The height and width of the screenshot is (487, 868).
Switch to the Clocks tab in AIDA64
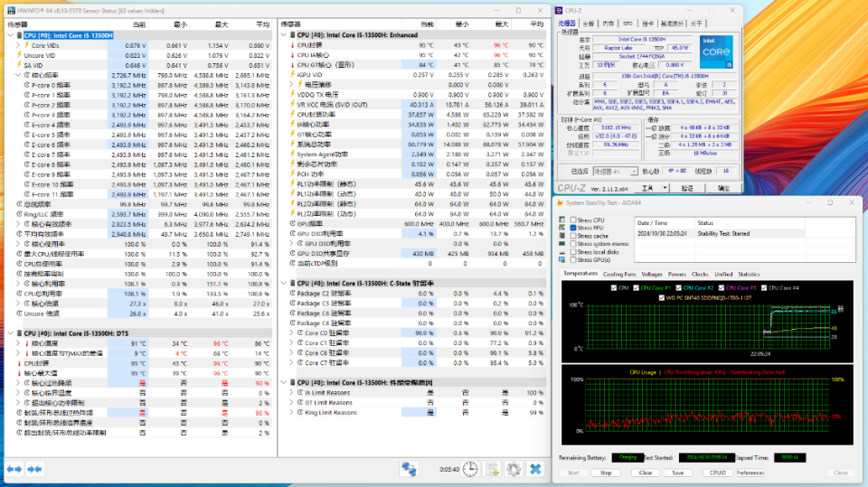coord(700,274)
